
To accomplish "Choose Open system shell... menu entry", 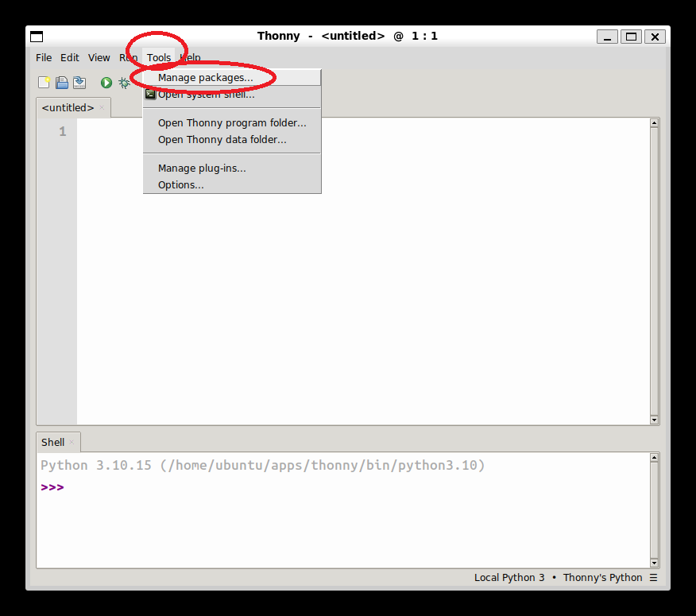I will 232,95.
